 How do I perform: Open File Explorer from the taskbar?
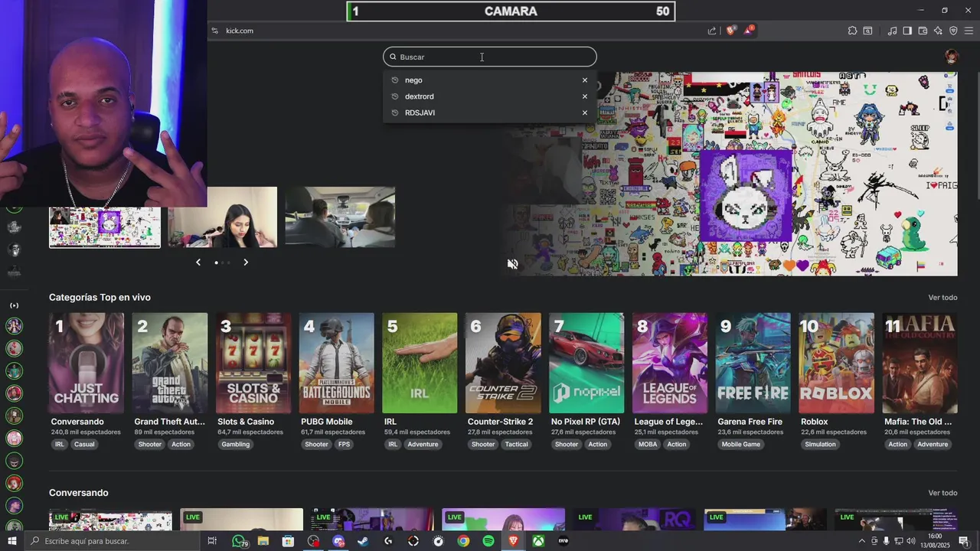[x=263, y=541]
